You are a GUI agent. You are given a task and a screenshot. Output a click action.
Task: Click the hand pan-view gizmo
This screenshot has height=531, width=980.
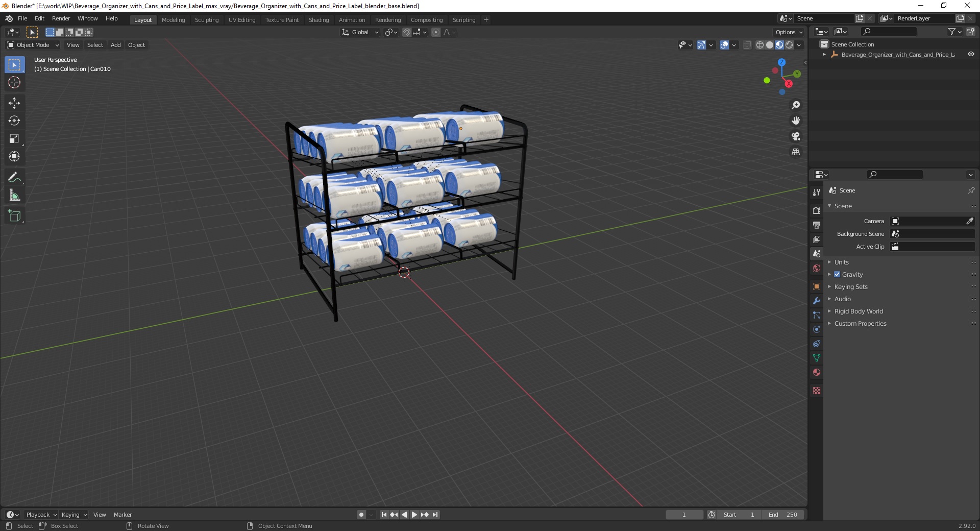[x=796, y=121]
